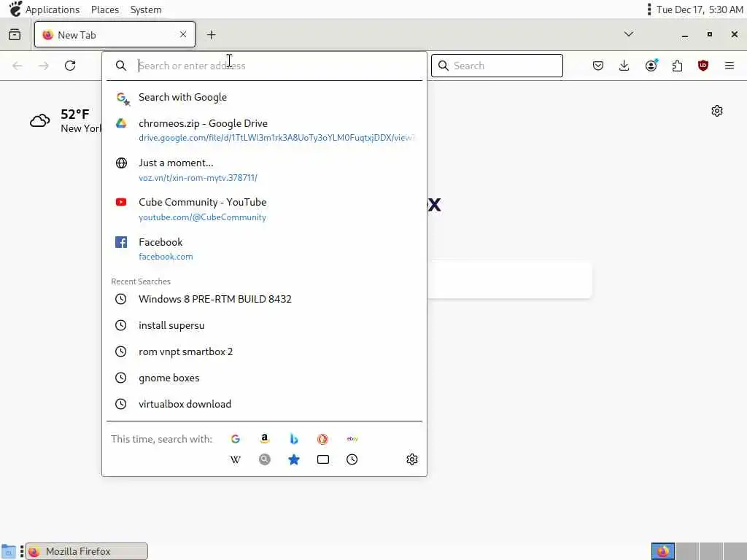Select recent search install supersu
The height and width of the screenshot is (560, 747).
(x=264, y=325)
